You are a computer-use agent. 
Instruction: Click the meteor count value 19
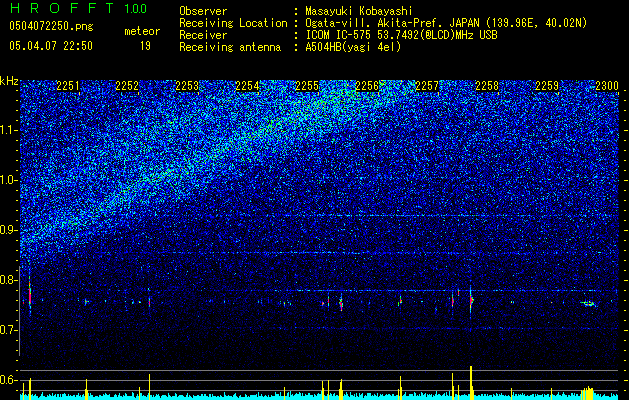click(x=145, y=46)
